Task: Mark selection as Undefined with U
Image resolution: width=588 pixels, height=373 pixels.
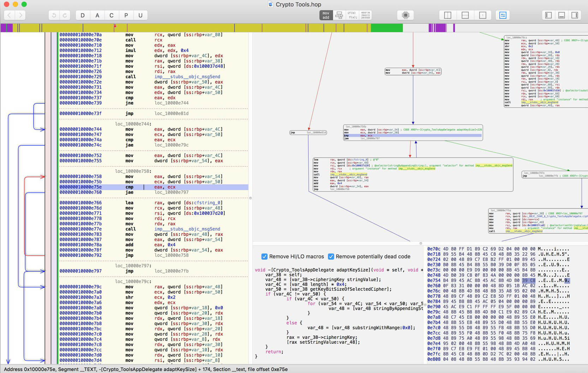Action: point(141,15)
